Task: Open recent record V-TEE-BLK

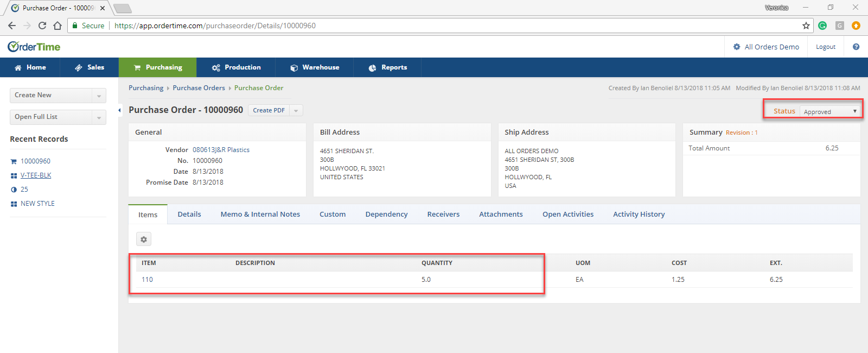Action: [x=36, y=175]
